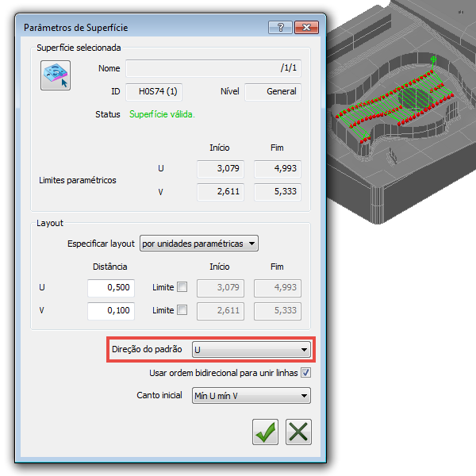Accept the dialog with green checkmark
The width and height of the screenshot is (476, 476).
click(265, 432)
